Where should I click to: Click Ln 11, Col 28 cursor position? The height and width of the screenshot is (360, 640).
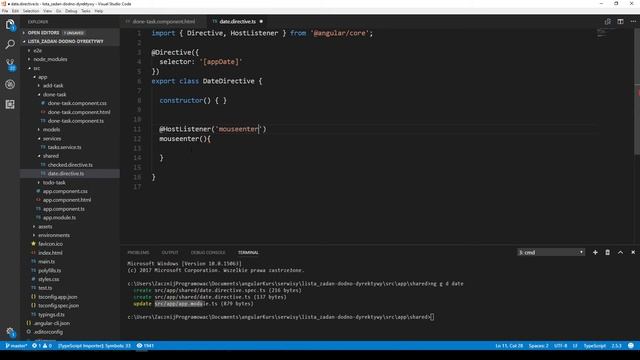pos(509,346)
